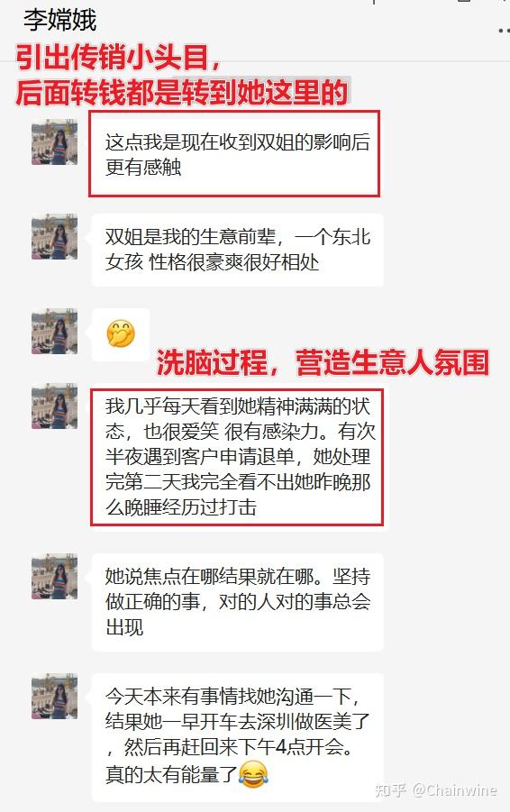Viewport: 510px width, 812px height.
Task: Click the covering-mouth smile emoji
Action: (x=121, y=333)
